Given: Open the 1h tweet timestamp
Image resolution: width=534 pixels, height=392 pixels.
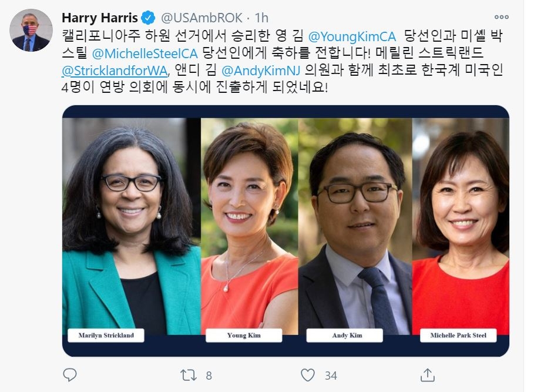Looking at the screenshot, I should coord(261,18).
